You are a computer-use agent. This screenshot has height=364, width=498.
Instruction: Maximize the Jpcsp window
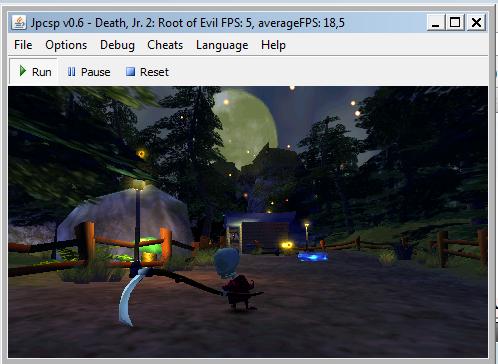click(x=455, y=23)
